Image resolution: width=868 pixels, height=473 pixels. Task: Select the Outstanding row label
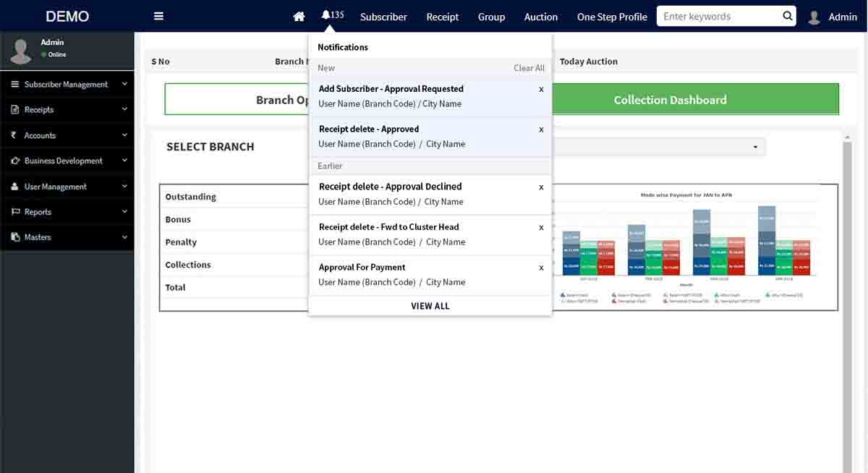pos(191,197)
